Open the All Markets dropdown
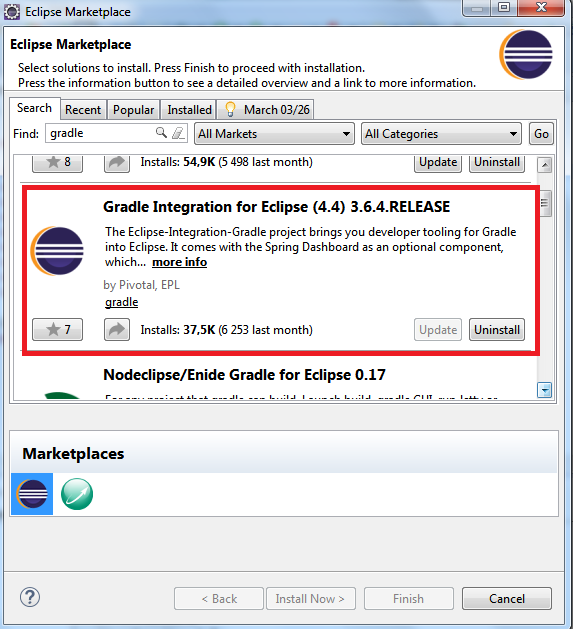The width and height of the screenshot is (573, 629). pos(274,134)
